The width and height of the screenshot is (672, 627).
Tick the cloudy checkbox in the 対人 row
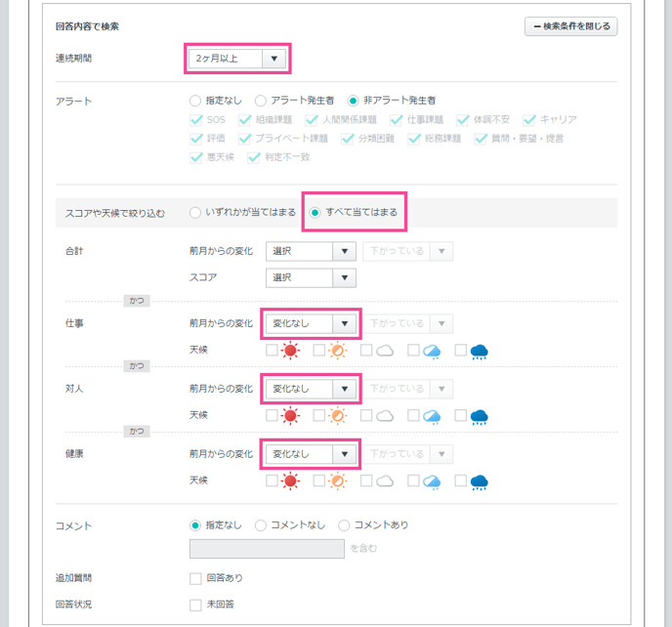366,415
